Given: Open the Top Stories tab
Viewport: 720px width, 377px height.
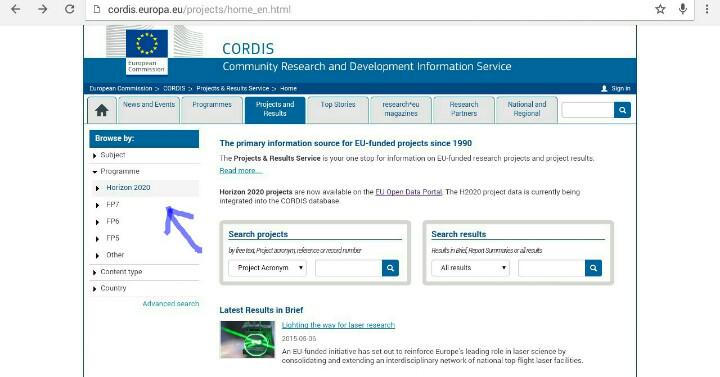Looking at the screenshot, I should [338, 109].
